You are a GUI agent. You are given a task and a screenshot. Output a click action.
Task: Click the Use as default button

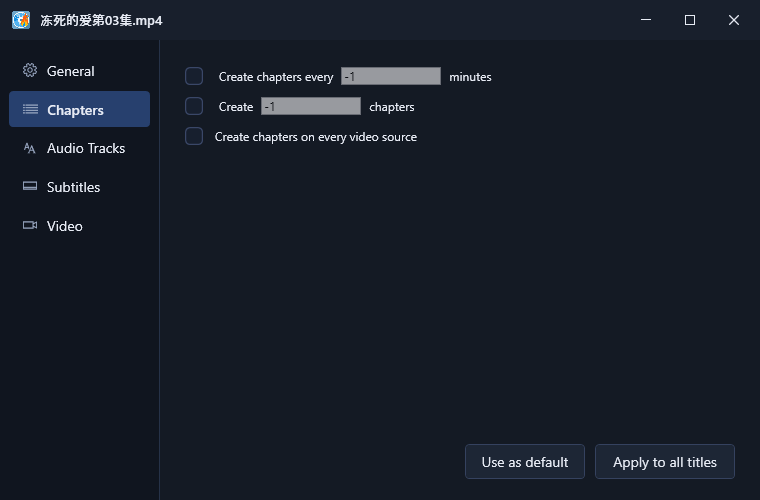[x=525, y=462]
